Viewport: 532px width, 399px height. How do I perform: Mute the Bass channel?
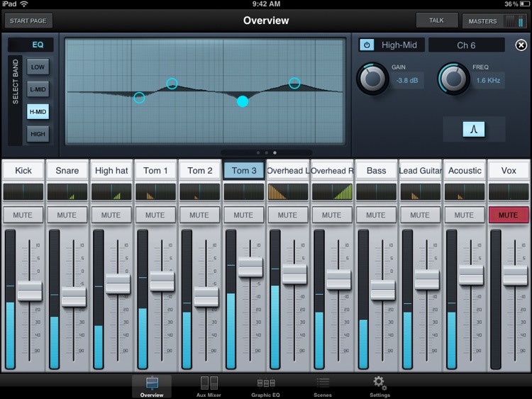point(375,215)
